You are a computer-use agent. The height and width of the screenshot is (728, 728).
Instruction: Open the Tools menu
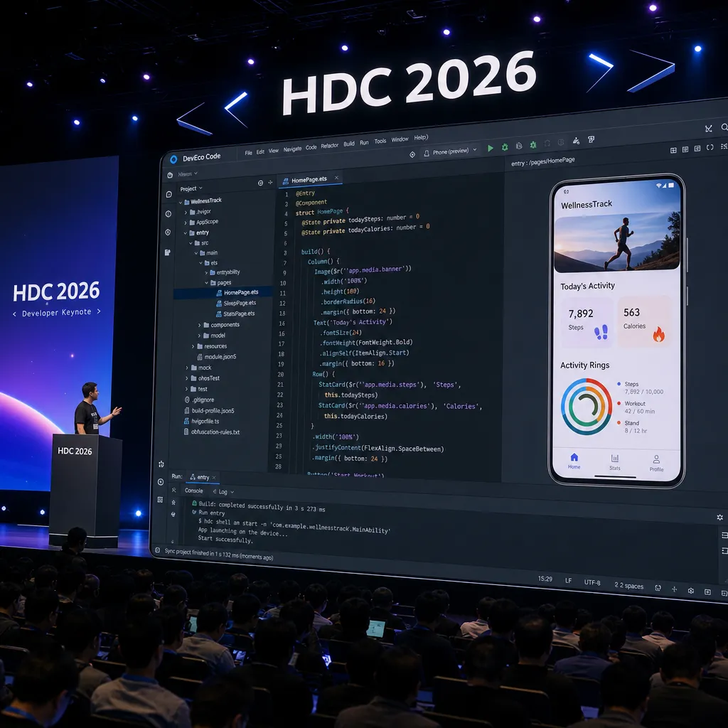click(380, 141)
